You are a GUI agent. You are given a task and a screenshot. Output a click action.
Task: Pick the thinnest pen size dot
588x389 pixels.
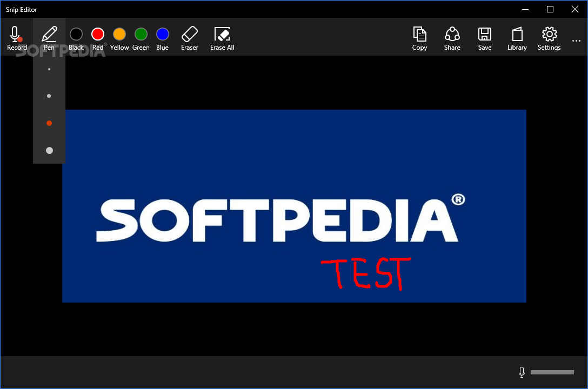tap(49, 69)
